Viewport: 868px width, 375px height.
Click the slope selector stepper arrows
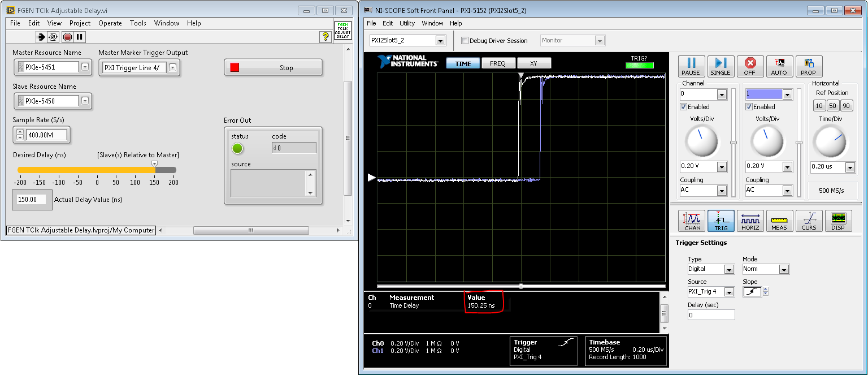pos(765,292)
